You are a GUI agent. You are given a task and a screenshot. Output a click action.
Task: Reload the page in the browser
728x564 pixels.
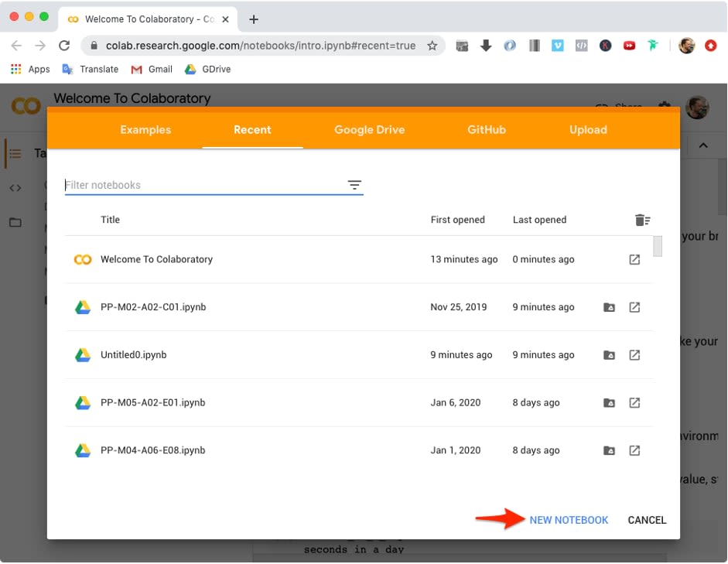coord(64,46)
